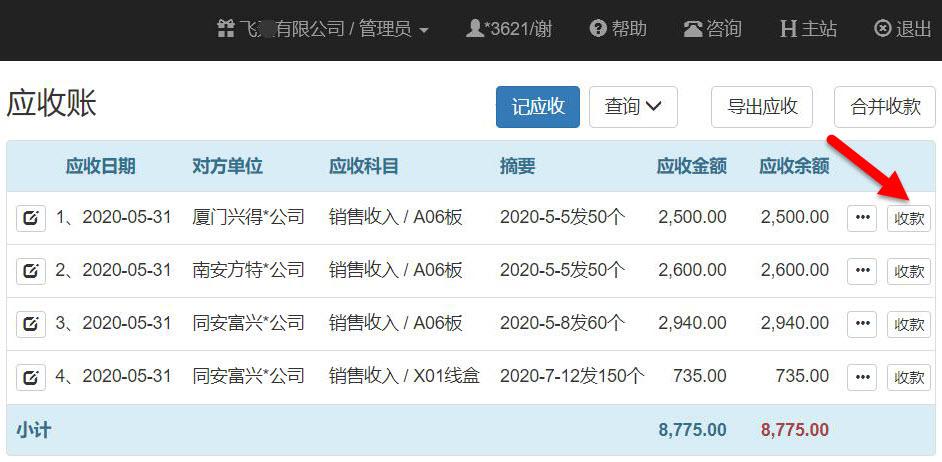Open more options for 厦门兴得*公司 row
This screenshot has height=462, width=942.
pyautogui.click(x=862, y=218)
